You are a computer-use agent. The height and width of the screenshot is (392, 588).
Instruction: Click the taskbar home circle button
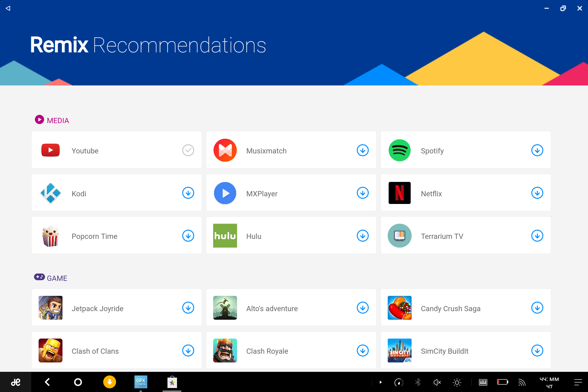point(78,382)
